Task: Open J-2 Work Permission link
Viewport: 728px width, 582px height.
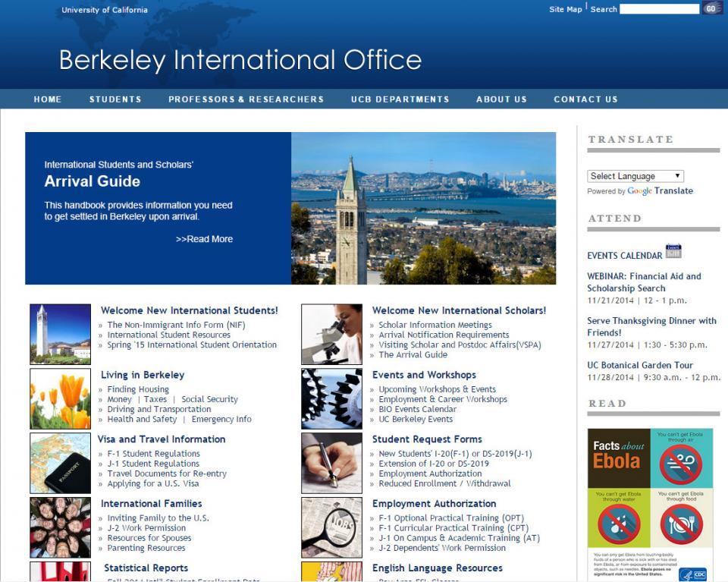Action: click(x=146, y=527)
